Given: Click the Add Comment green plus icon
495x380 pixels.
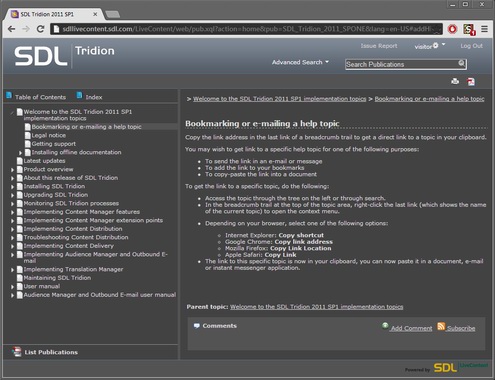Looking at the screenshot, I should point(385,326).
